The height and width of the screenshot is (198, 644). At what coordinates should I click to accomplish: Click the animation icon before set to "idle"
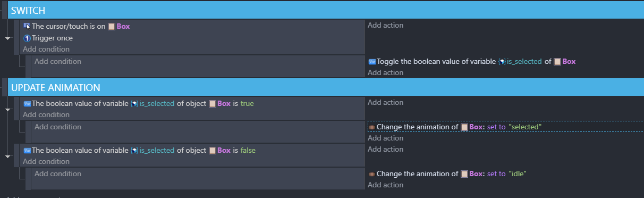click(x=372, y=174)
